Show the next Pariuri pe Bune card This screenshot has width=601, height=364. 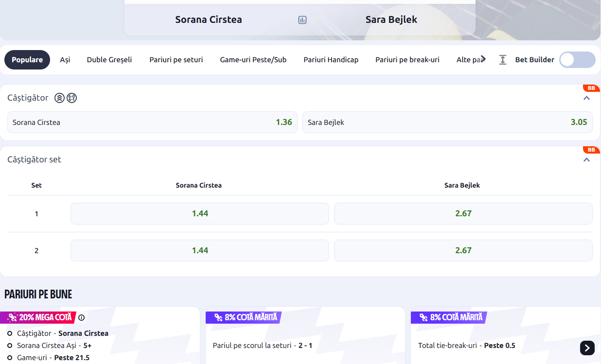pyautogui.click(x=587, y=347)
